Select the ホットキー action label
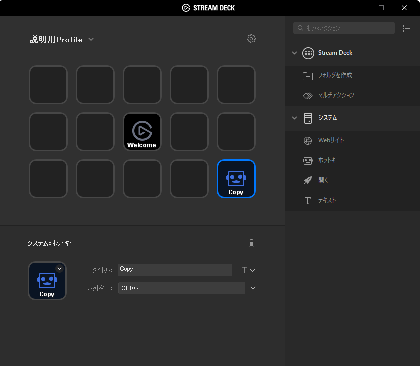 pos(327,160)
